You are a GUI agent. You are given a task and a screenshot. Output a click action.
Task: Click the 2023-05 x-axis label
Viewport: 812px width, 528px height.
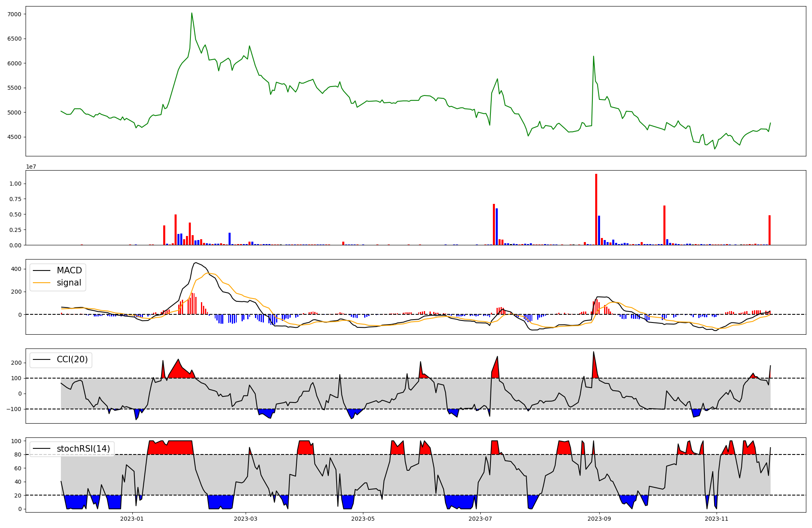[363, 519]
